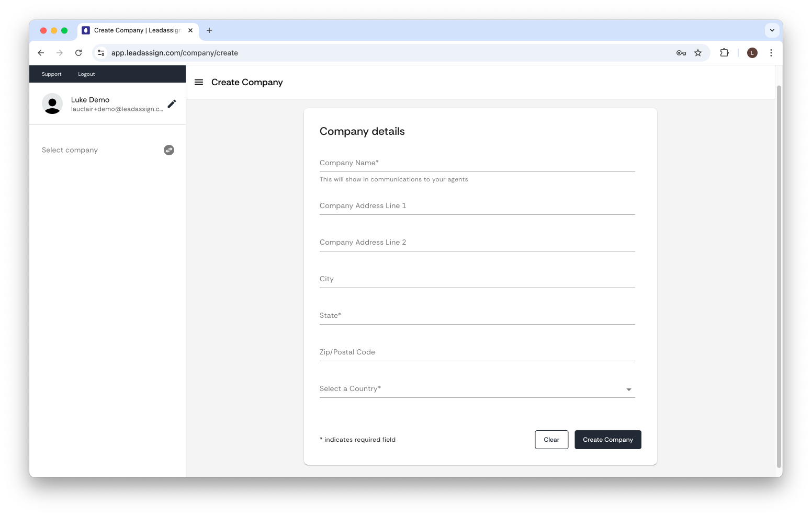Open the hamburger navigation menu
812x516 pixels.
pos(199,82)
